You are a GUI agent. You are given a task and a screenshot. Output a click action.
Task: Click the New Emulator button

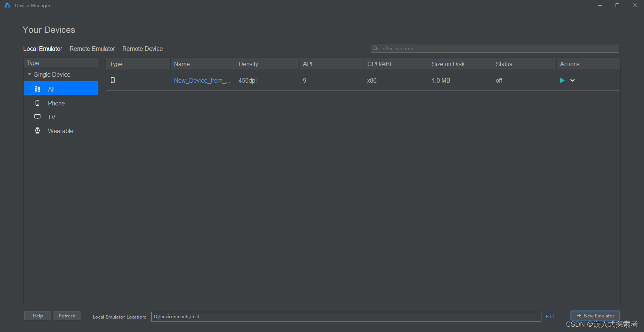click(x=595, y=316)
